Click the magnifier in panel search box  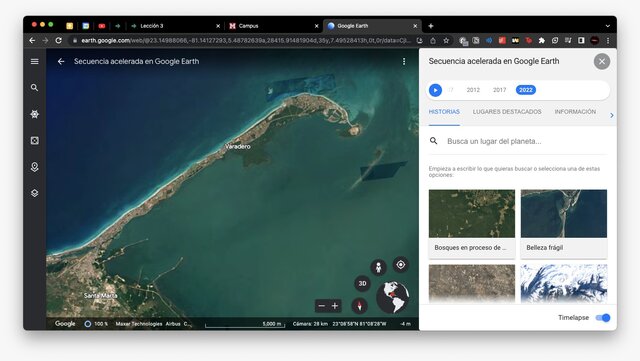click(433, 141)
